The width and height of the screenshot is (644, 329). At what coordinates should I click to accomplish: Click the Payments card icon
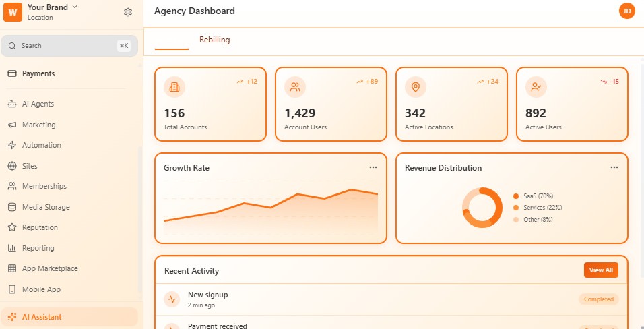[12, 73]
